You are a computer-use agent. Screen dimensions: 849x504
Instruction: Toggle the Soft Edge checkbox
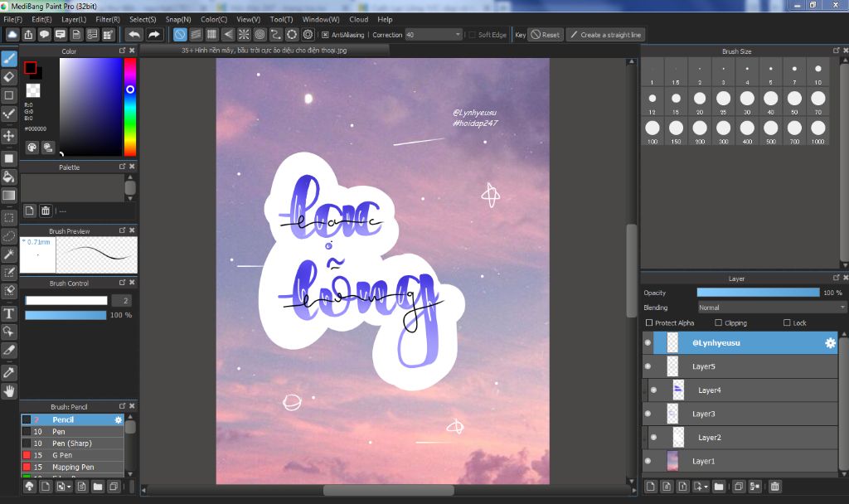click(x=472, y=35)
